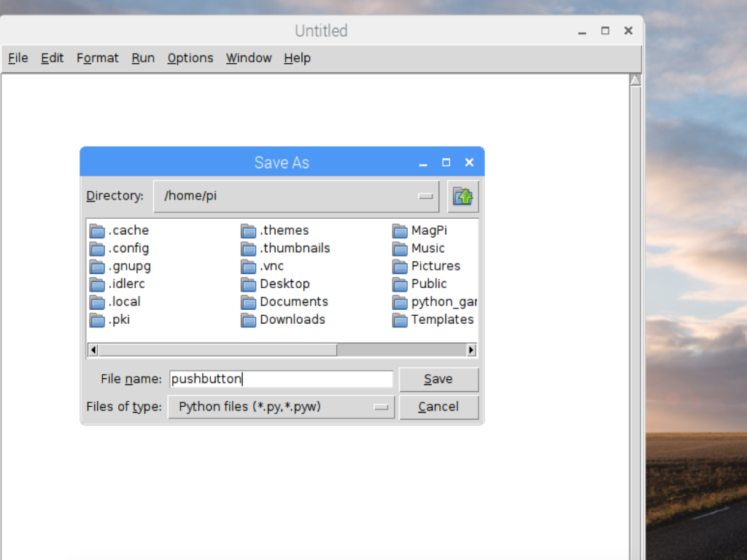Select the Documents folder name
This screenshot has height=560, width=747.
pos(294,302)
